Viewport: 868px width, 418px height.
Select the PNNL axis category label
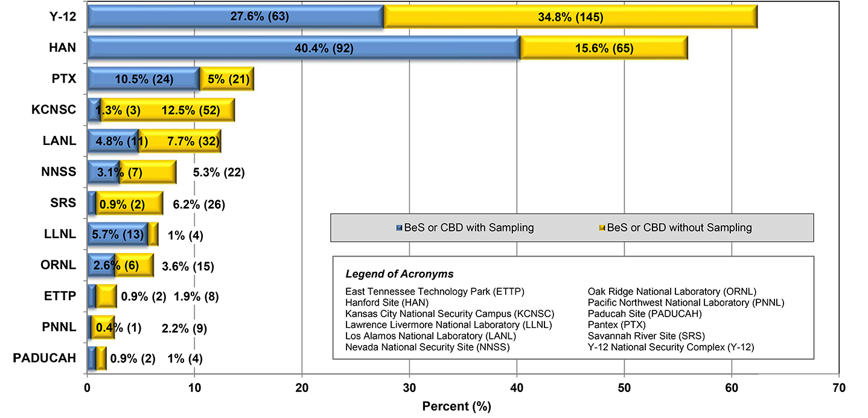[x=59, y=327]
